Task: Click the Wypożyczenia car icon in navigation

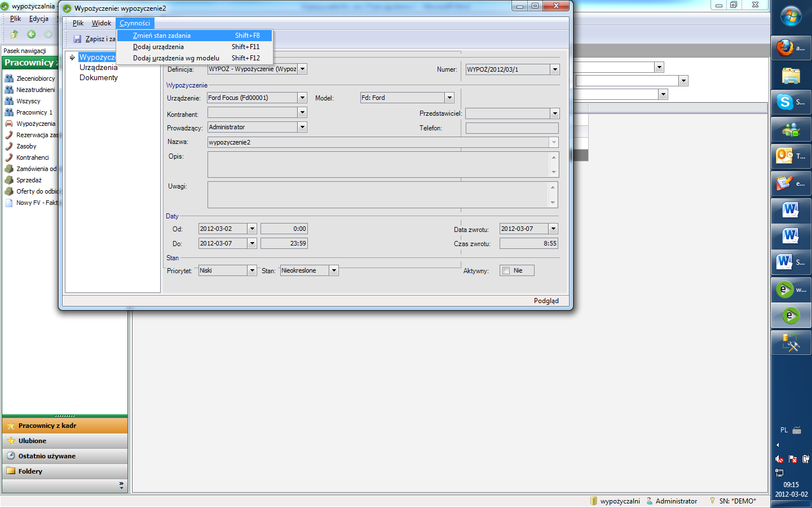Action: (9, 124)
